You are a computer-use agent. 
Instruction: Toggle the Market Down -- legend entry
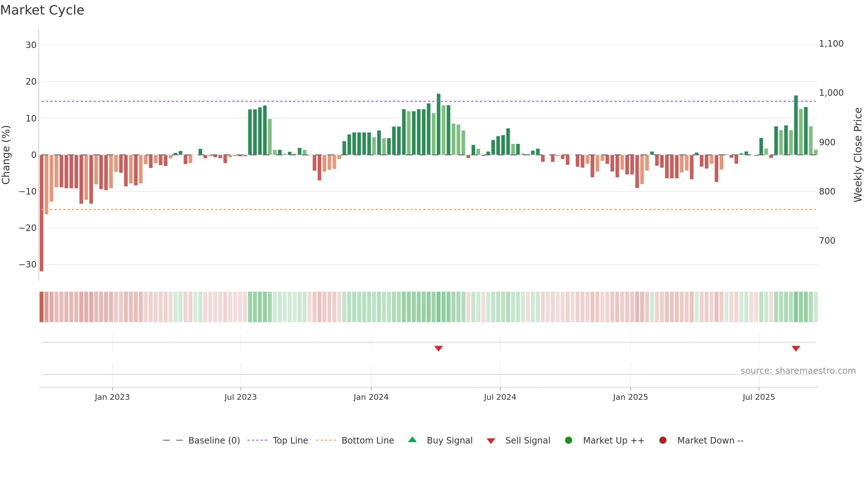click(x=701, y=440)
